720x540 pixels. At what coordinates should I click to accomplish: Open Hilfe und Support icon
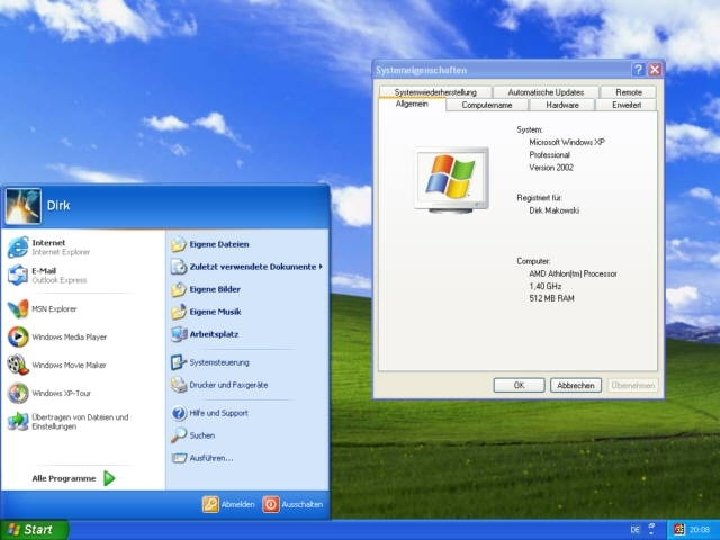pos(179,413)
